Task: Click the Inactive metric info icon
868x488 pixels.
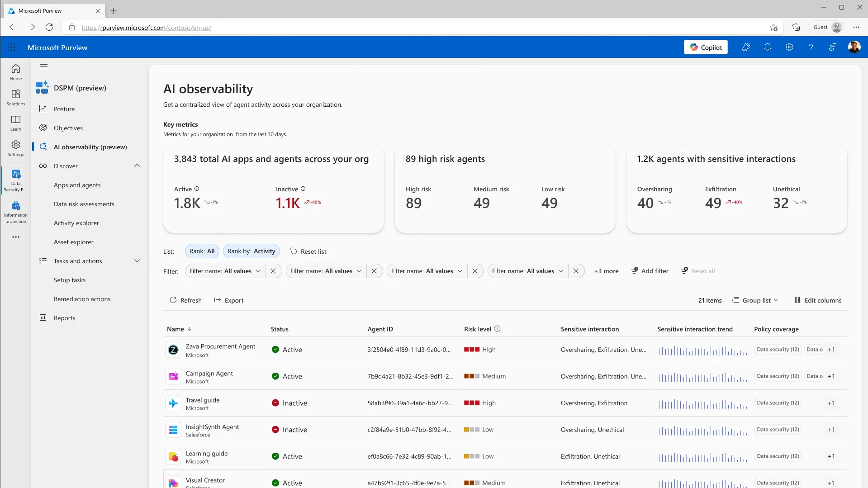Action: [303, 189]
